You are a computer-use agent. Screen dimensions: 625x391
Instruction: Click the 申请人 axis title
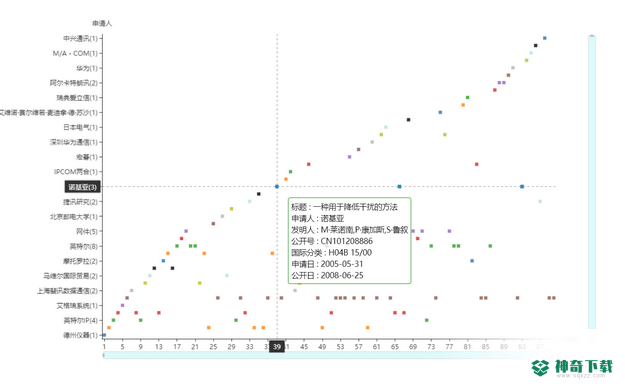102,24
